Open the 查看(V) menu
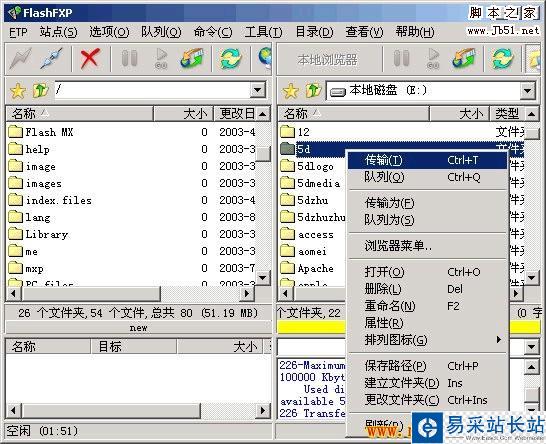The image size is (546, 444). [364, 32]
